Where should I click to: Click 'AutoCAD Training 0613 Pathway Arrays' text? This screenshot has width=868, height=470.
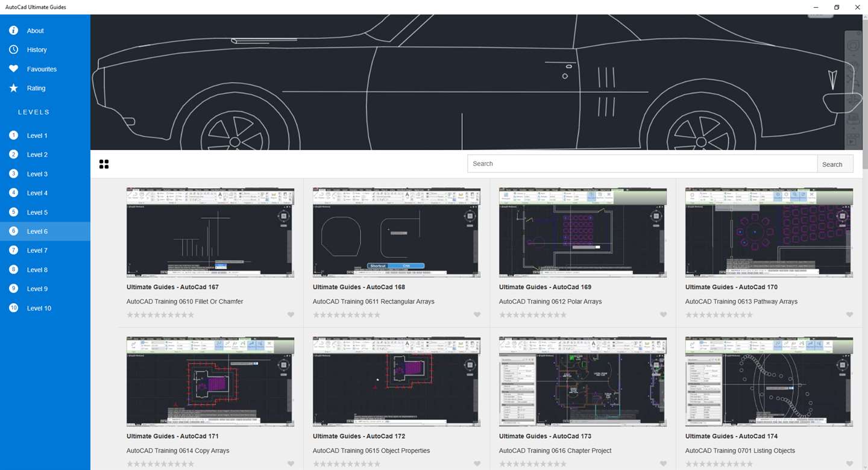click(741, 301)
